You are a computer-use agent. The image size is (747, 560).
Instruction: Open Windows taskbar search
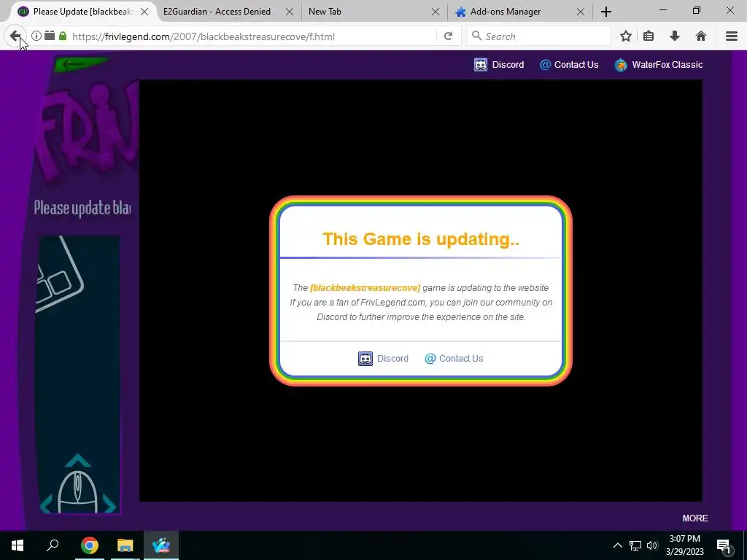(x=53, y=545)
